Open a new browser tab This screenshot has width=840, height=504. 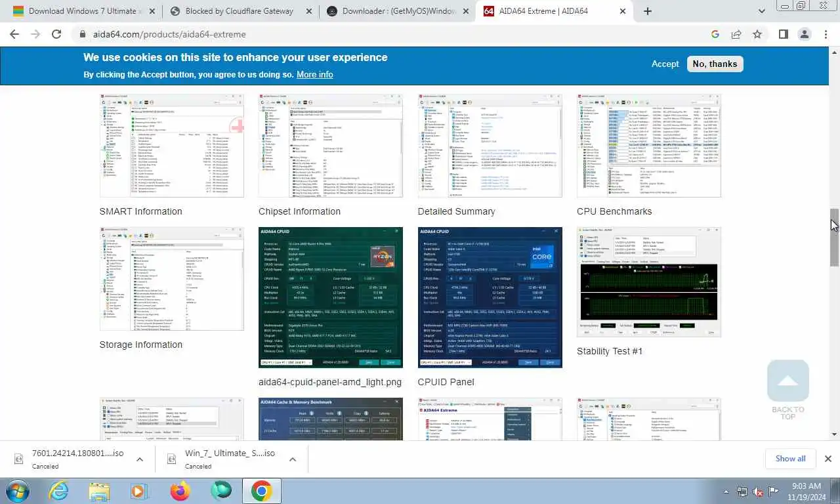tap(648, 11)
